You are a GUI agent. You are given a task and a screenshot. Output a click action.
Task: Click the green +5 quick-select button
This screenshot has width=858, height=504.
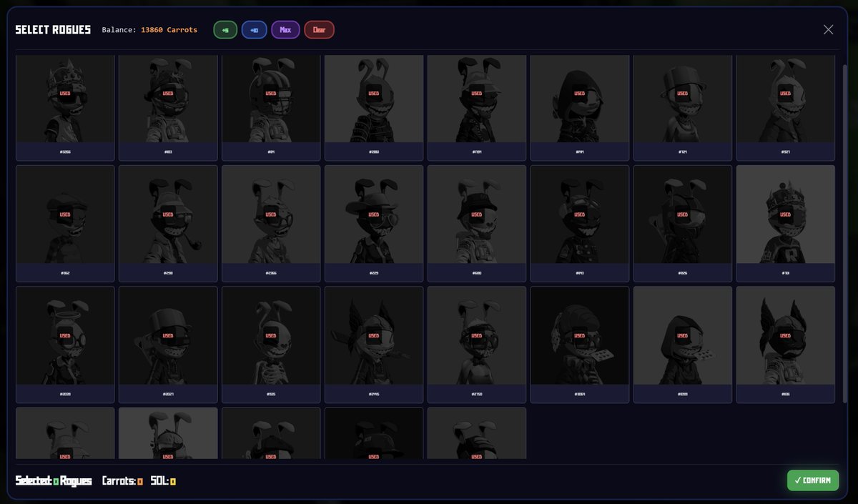point(225,30)
